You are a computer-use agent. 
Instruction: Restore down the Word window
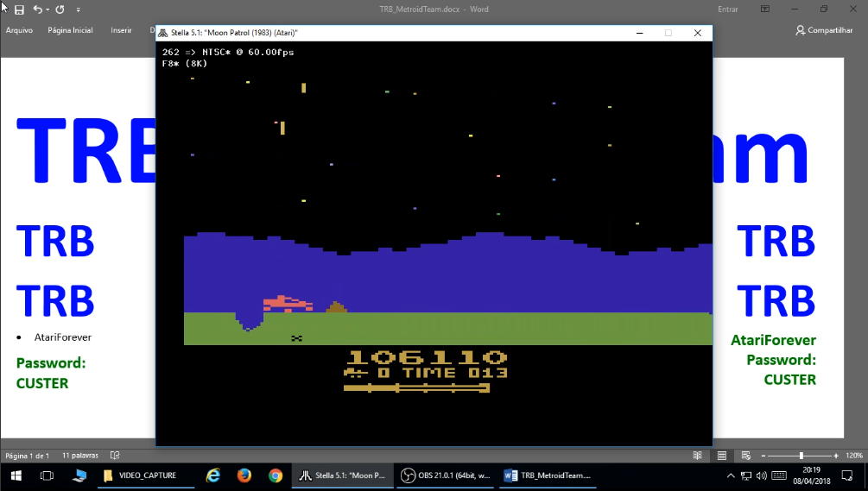coord(824,9)
